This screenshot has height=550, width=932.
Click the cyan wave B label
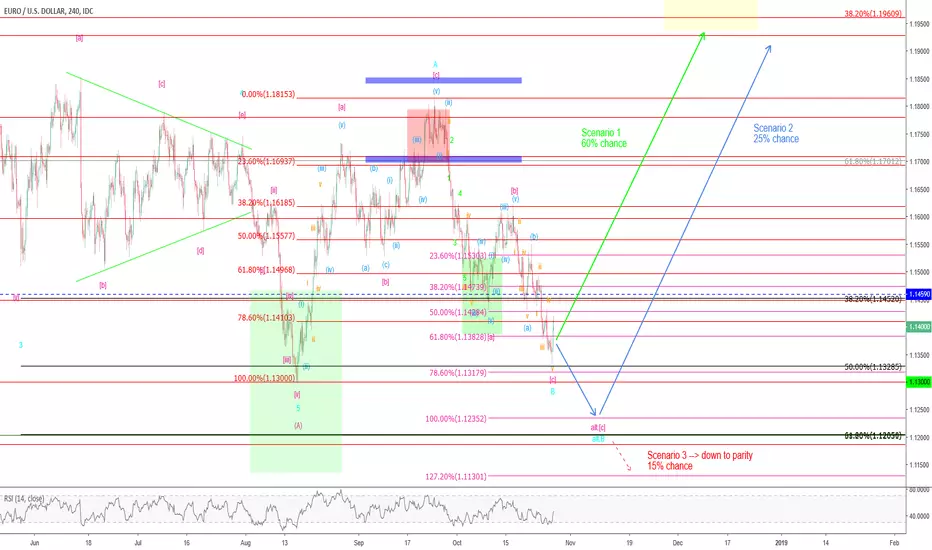553,392
